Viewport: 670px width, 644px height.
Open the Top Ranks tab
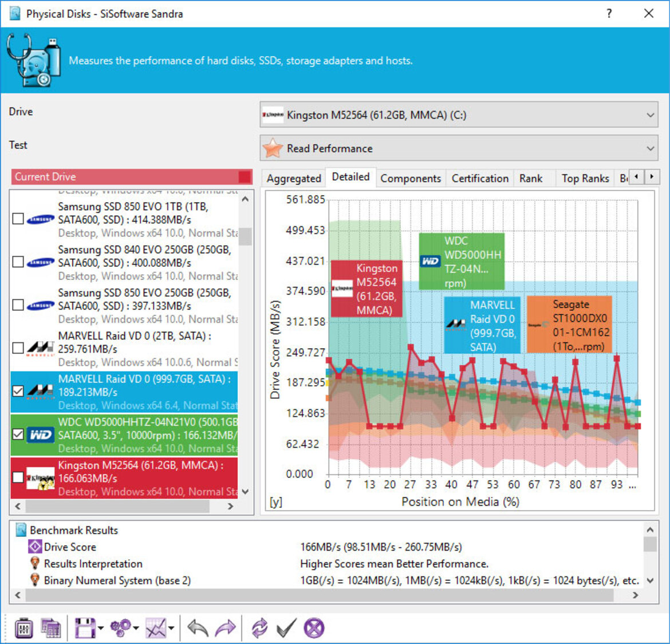(x=585, y=179)
